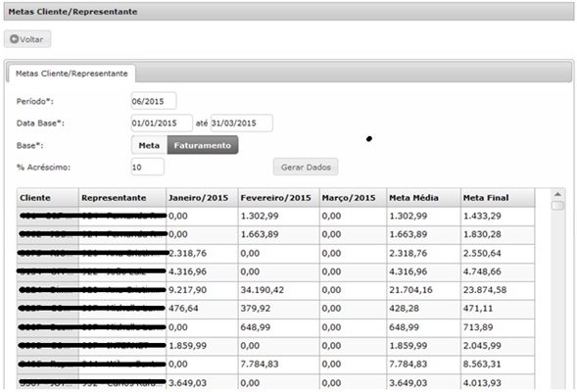577x392 pixels.
Task: Select Meta Final cell 23.874,58
Action: (498, 290)
